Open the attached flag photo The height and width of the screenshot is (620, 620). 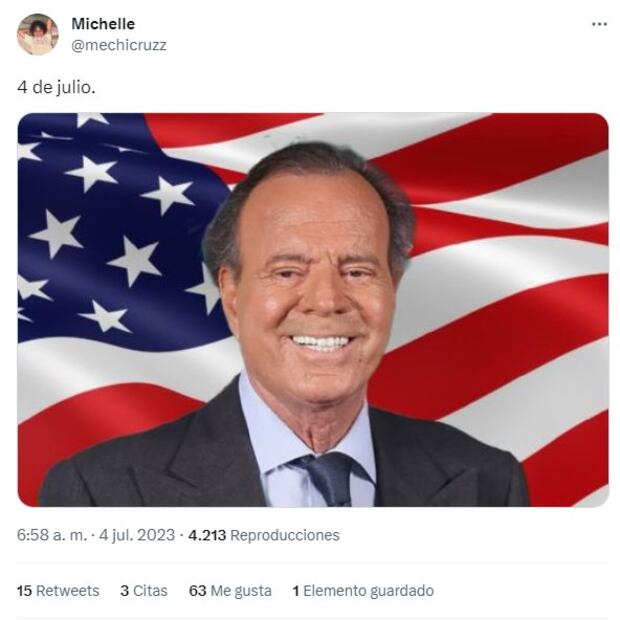tap(313, 310)
